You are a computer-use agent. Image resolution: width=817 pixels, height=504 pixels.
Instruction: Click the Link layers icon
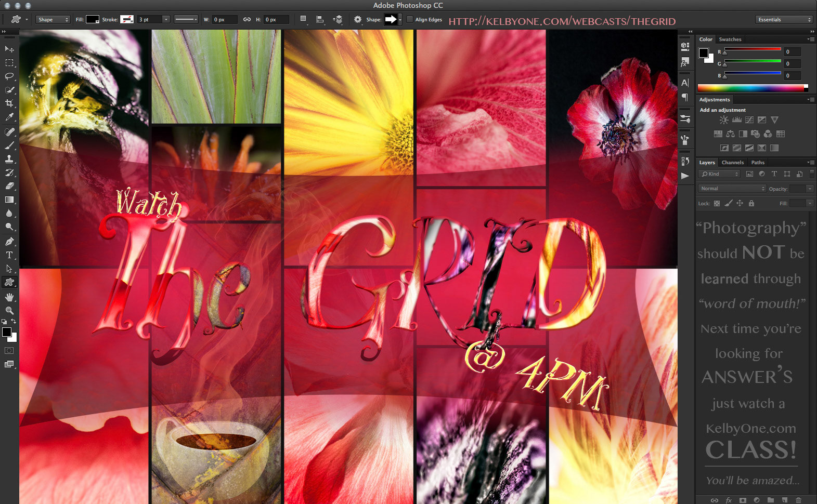[x=715, y=500]
